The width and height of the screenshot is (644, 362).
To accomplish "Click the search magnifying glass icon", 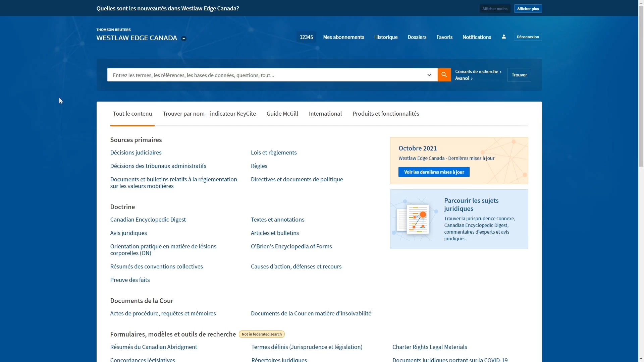I will tap(444, 74).
